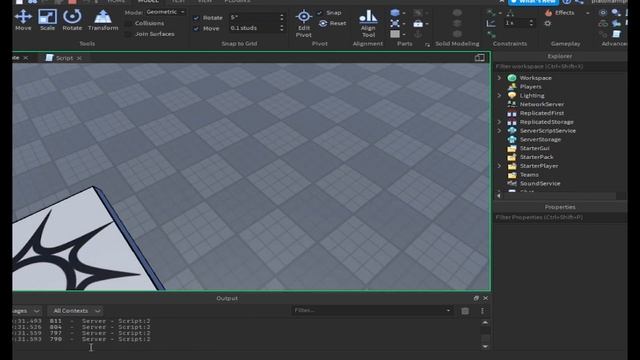Open the Align Tool
640x360 pixels.
368,24
